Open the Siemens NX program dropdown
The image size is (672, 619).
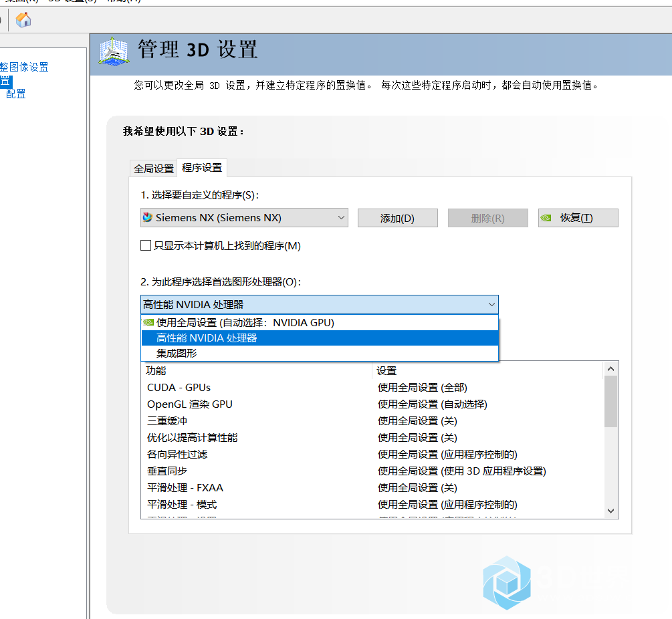(x=244, y=218)
